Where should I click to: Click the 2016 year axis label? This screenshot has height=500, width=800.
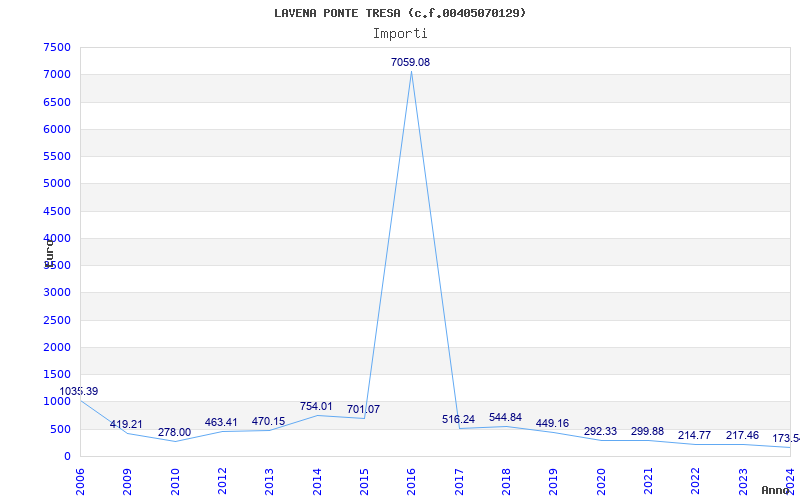411,481
